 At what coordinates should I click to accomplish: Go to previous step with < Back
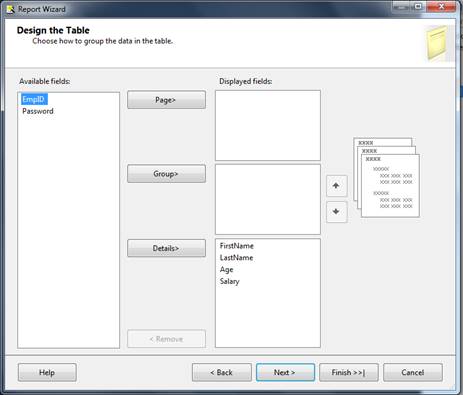click(222, 372)
